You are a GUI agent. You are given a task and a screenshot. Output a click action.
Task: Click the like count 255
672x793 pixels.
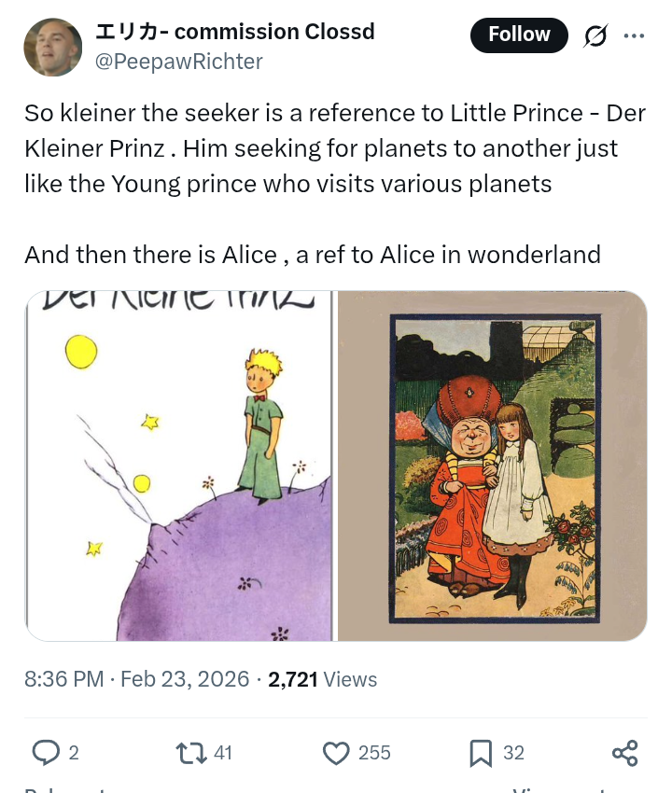click(374, 753)
